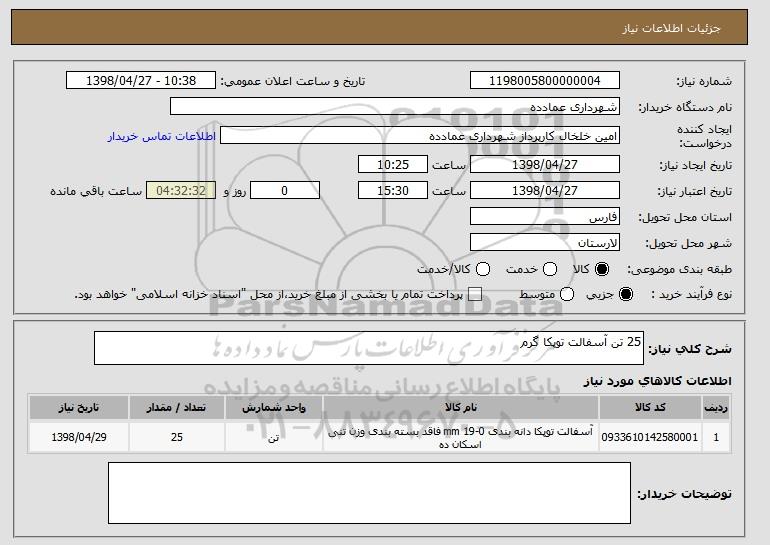This screenshot has width=770, height=545.
Task: Click the delivery province field فارس
Action: 545,217
